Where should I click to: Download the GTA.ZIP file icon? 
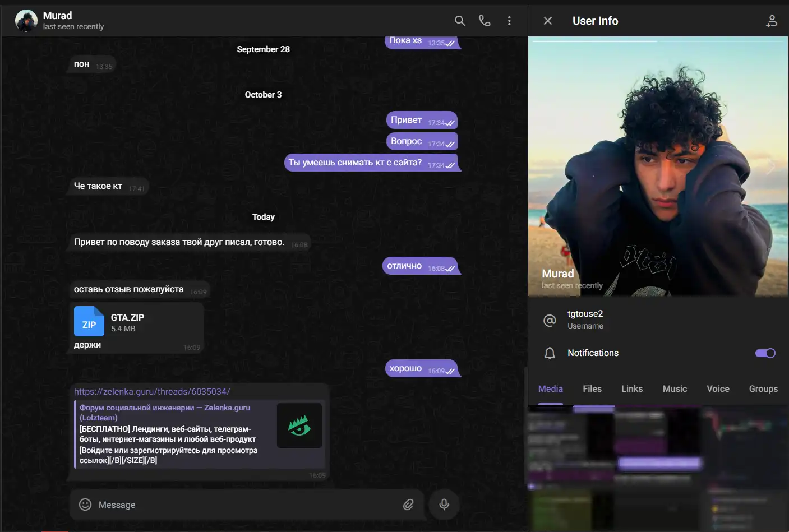tap(89, 321)
